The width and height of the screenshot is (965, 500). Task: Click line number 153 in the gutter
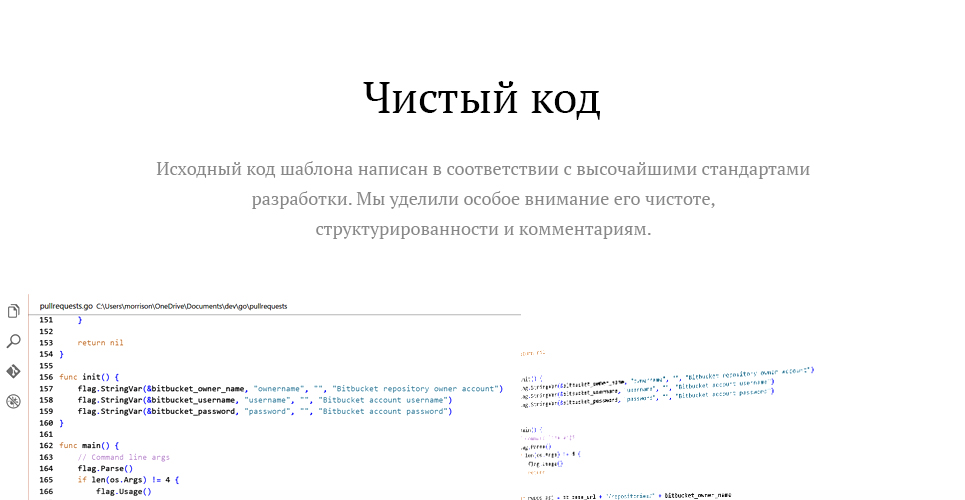point(46,343)
